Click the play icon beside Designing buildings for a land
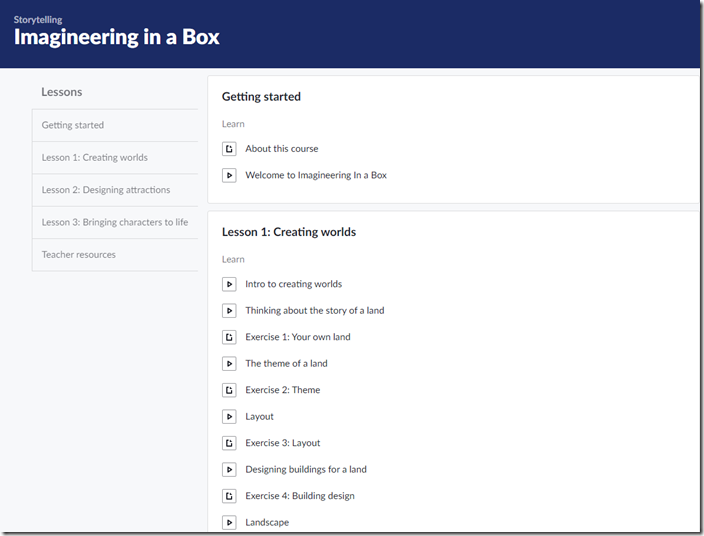 (229, 470)
